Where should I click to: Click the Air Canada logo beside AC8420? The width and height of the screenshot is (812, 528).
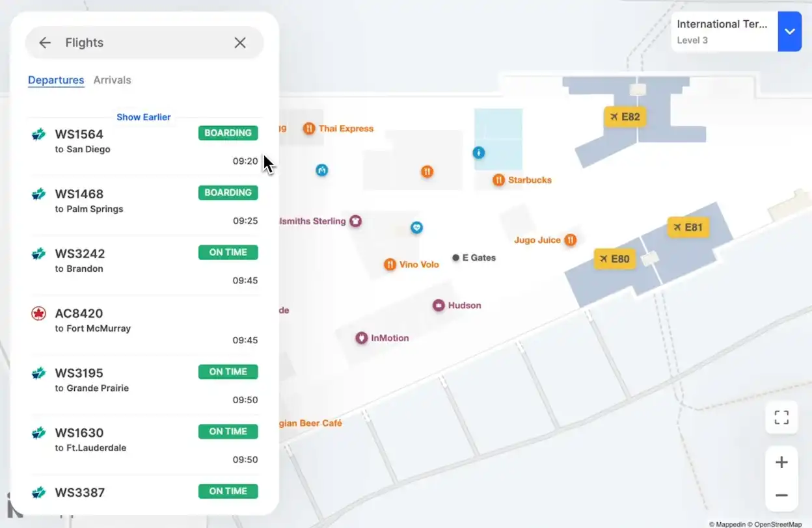click(x=39, y=314)
